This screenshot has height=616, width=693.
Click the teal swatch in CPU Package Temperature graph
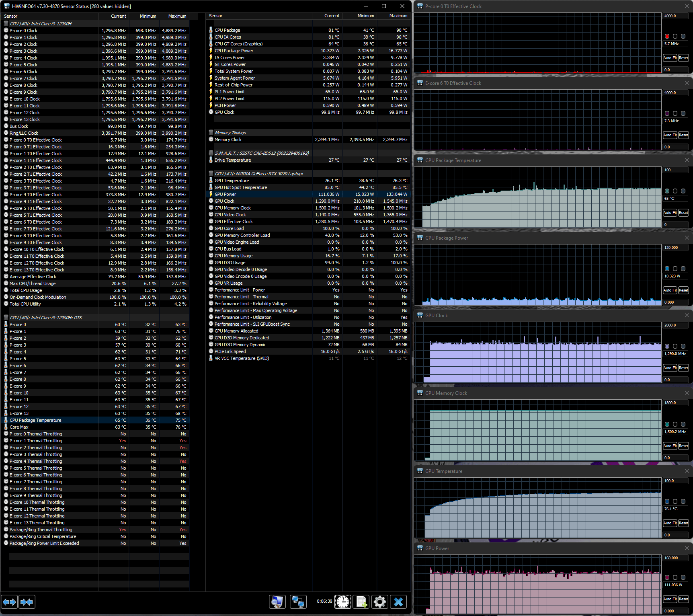pos(667,191)
